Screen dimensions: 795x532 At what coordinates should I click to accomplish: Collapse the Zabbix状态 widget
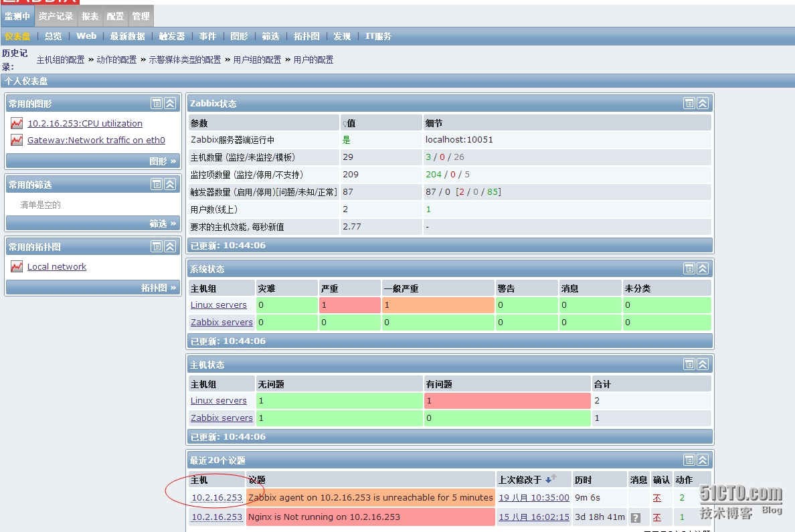click(x=703, y=104)
